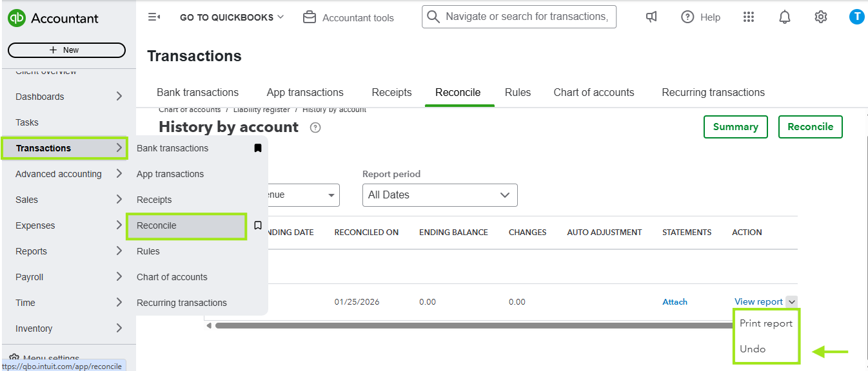This screenshot has width=868, height=371.
Task: Click the user profile avatar T
Action: click(856, 17)
